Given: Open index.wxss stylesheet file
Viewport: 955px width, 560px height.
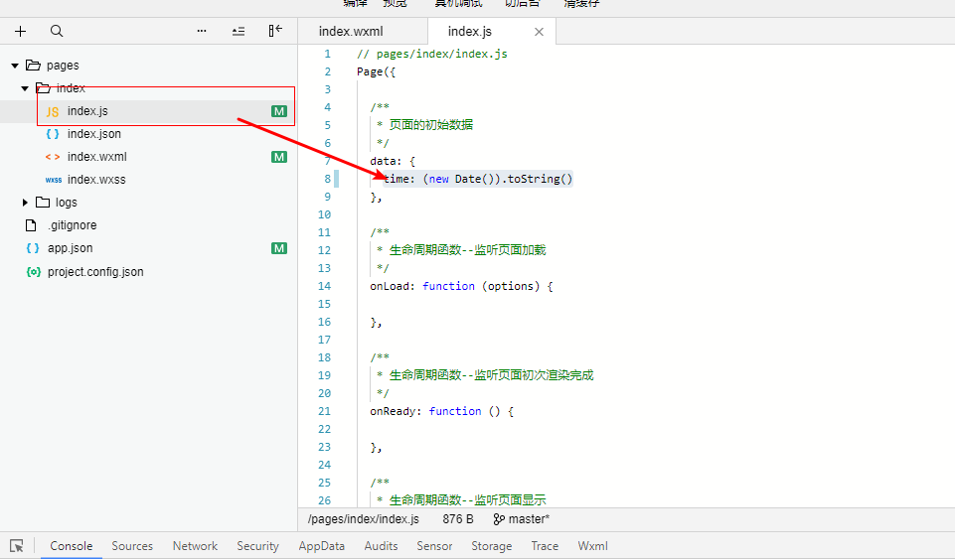Looking at the screenshot, I should point(96,180).
